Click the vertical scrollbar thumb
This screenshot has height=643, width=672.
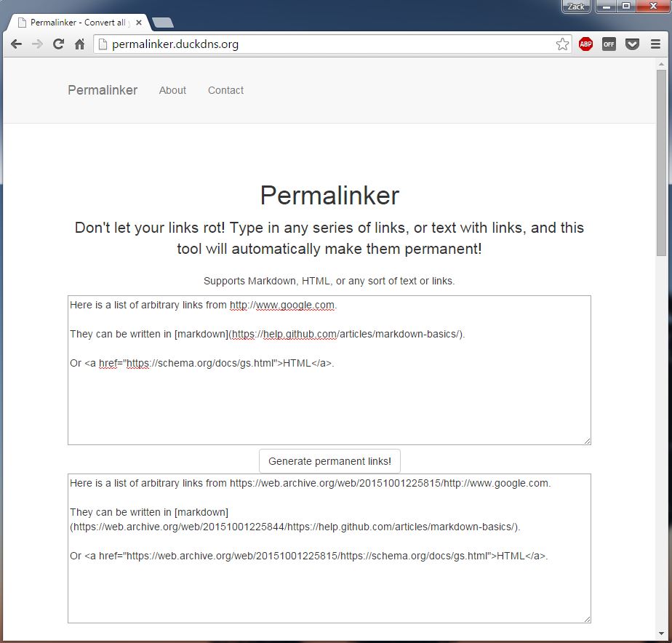click(661, 163)
